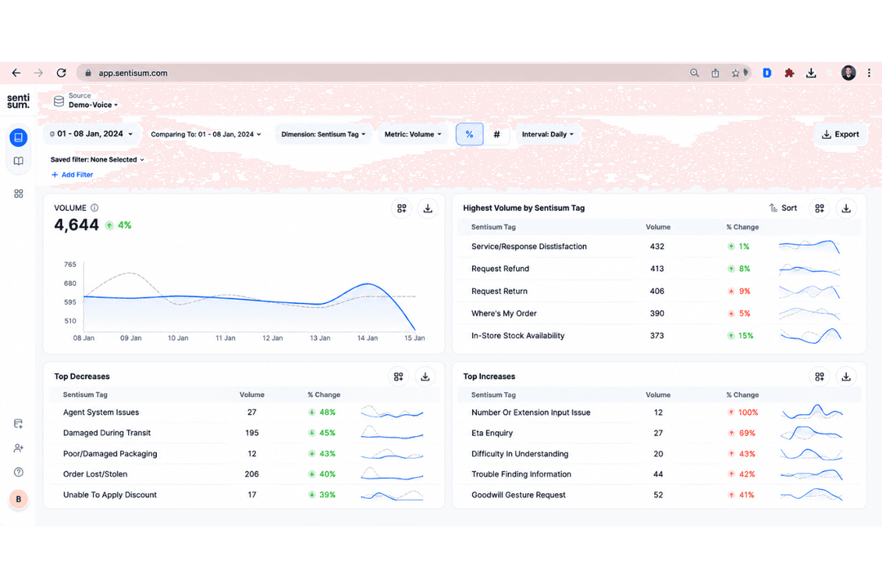Image resolution: width=882 pixels, height=588 pixels.
Task: Expand Saved filter: None Selected
Action: (97, 160)
